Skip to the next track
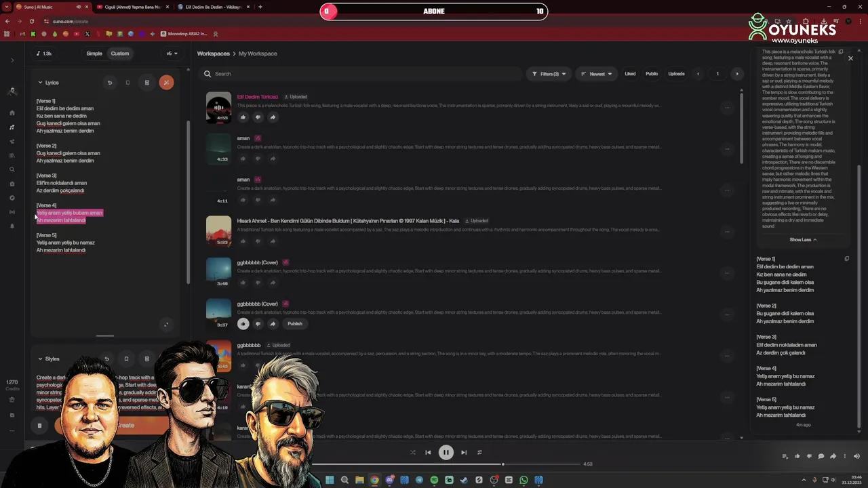The height and width of the screenshot is (488, 868). (x=464, y=452)
